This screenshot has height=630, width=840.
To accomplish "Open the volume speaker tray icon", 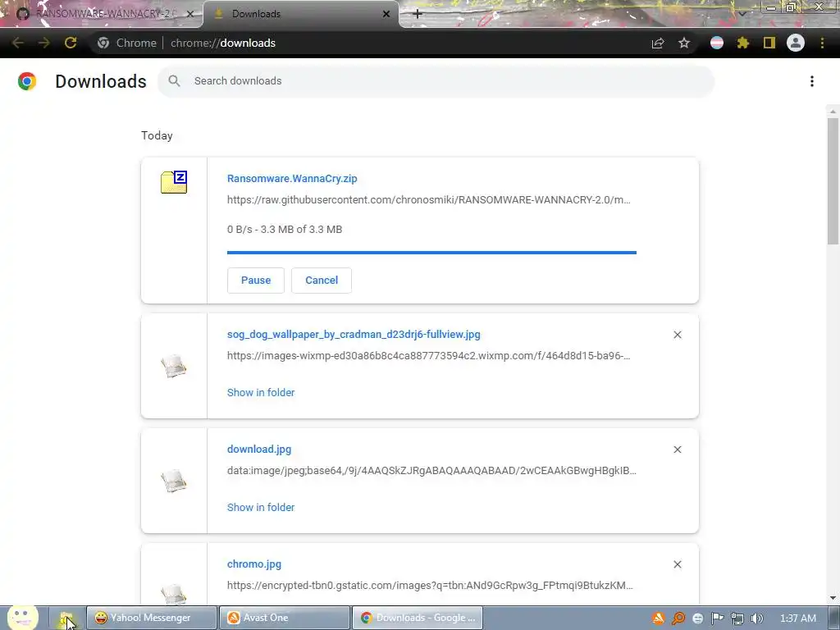I will (x=757, y=619).
